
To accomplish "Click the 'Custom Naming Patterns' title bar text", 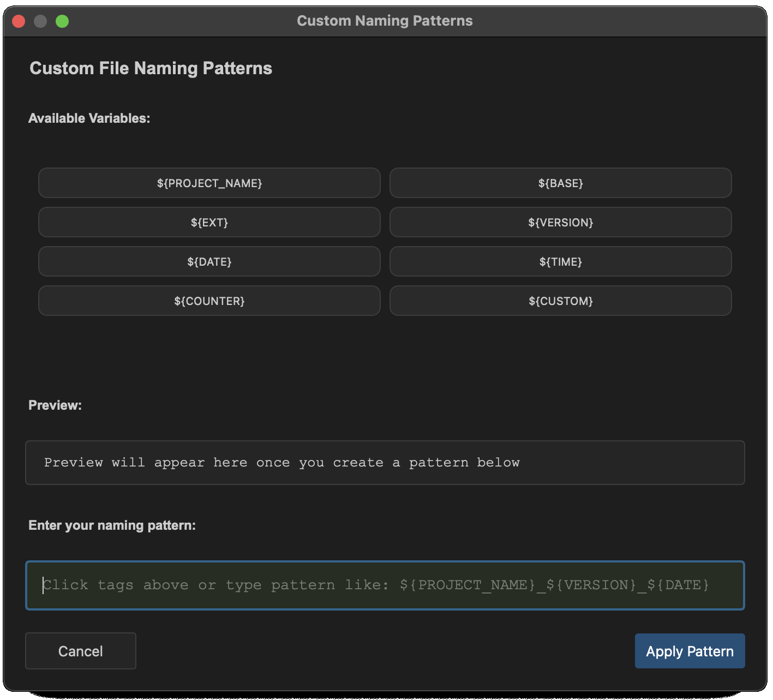I will click(x=385, y=21).
